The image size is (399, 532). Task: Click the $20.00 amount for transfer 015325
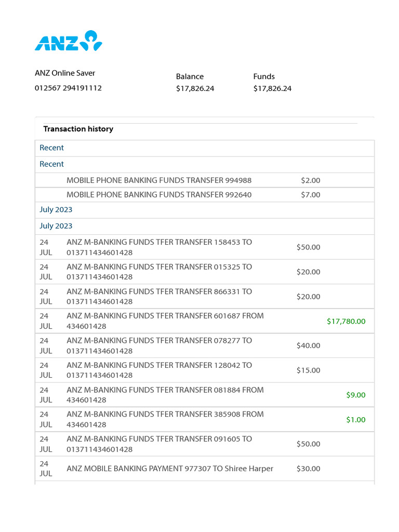click(x=309, y=272)
